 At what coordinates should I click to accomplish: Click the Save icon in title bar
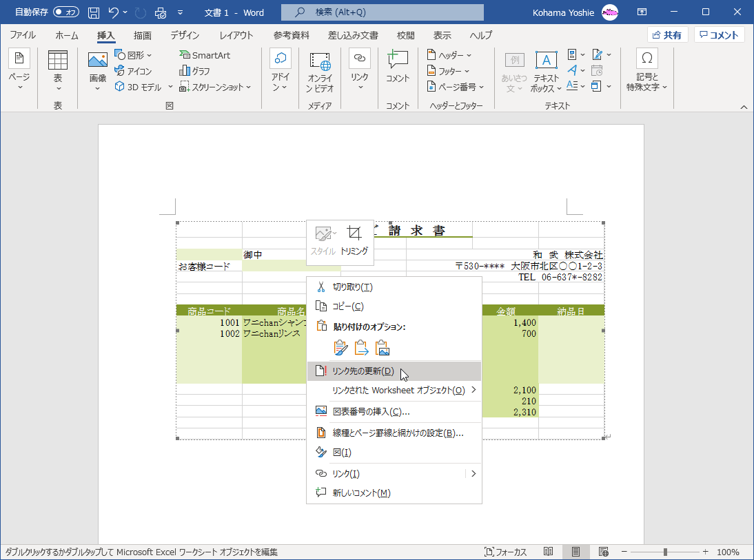click(94, 12)
